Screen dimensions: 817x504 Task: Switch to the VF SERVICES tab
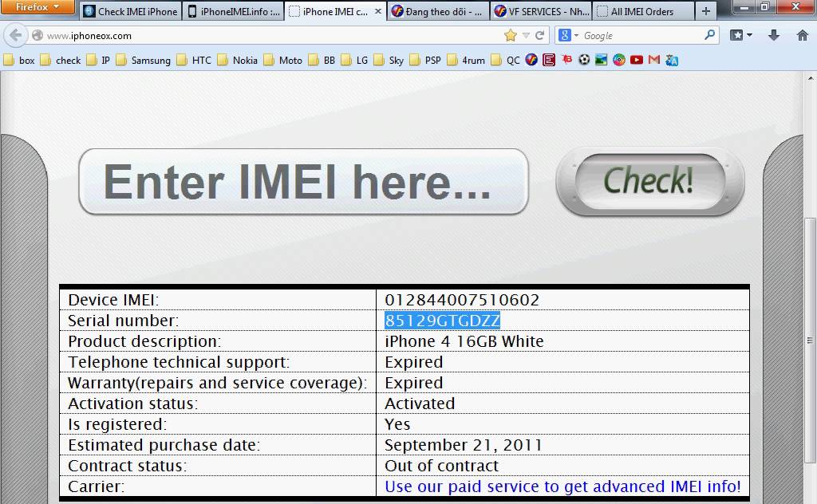tap(541, 11)
